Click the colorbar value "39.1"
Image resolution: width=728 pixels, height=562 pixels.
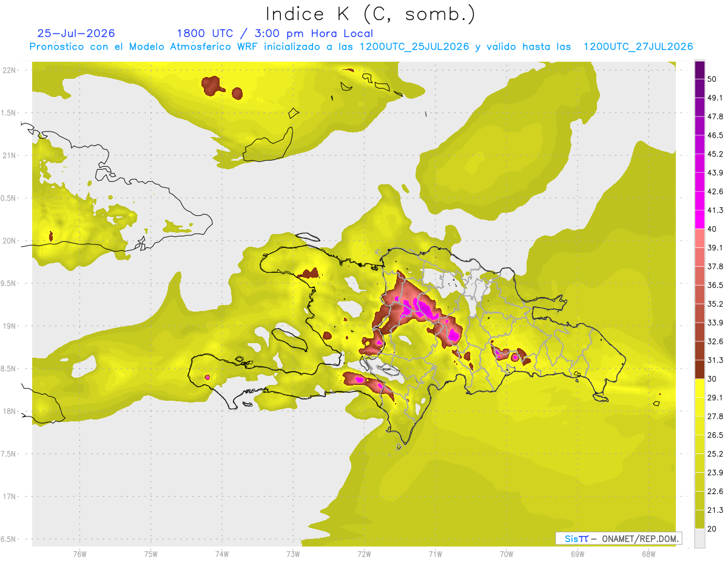pyautogui.click(x=716, y=247)
